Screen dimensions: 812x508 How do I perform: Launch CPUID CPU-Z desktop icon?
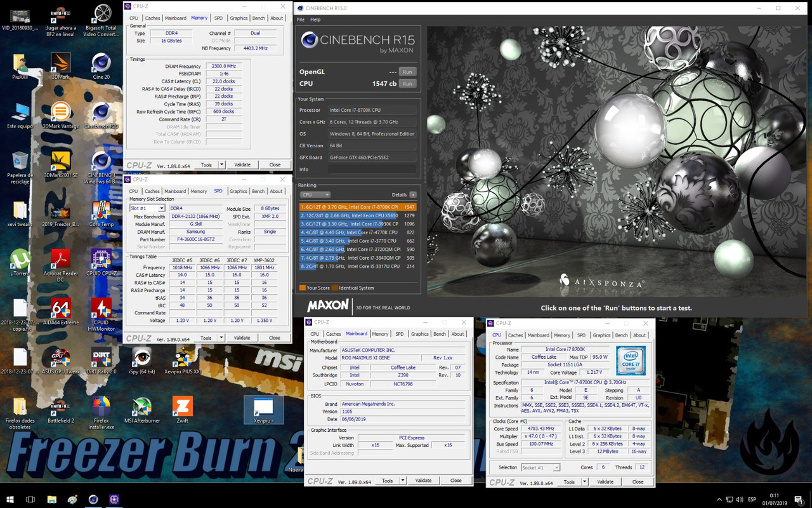pos(101,263)
